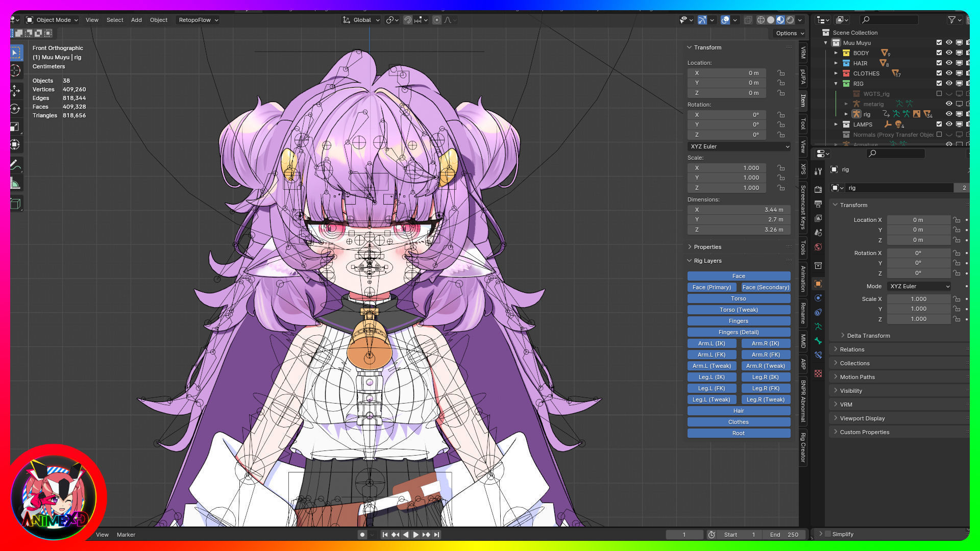Toggle viewport gizmos button
Screen dimensions: 980x551
[702, 20]
